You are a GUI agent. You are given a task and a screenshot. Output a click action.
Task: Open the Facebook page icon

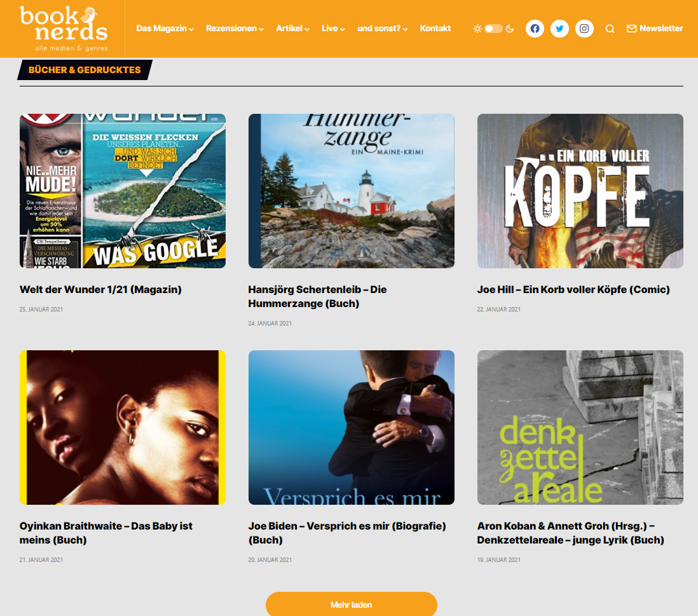tap(535, 29)
